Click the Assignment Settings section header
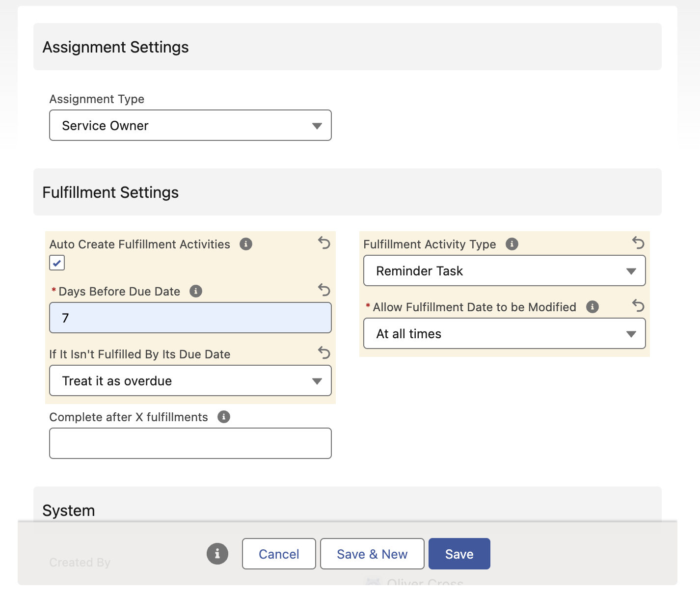The height and width of the screenshot is (593, 700). [x=348, y=47]
